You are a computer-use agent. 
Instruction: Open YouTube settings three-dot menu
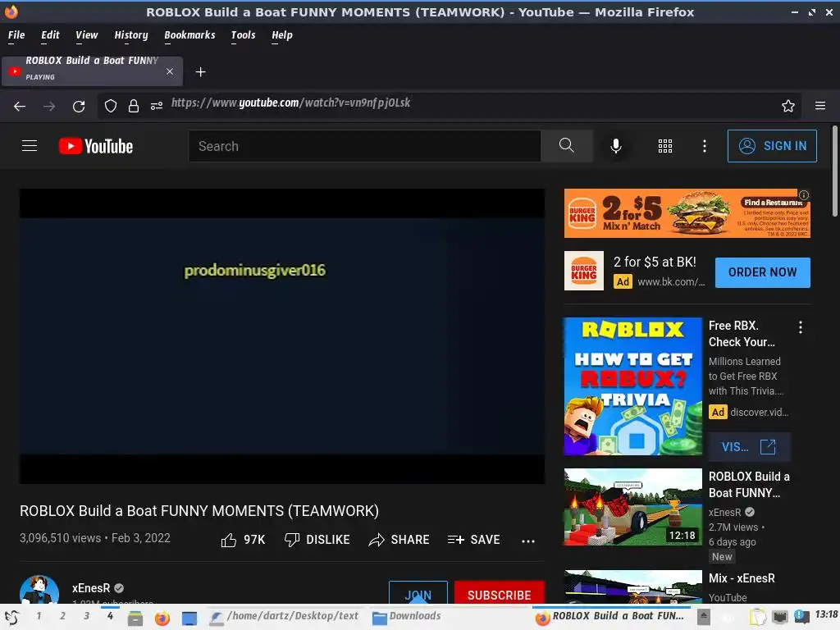(705, 146)
